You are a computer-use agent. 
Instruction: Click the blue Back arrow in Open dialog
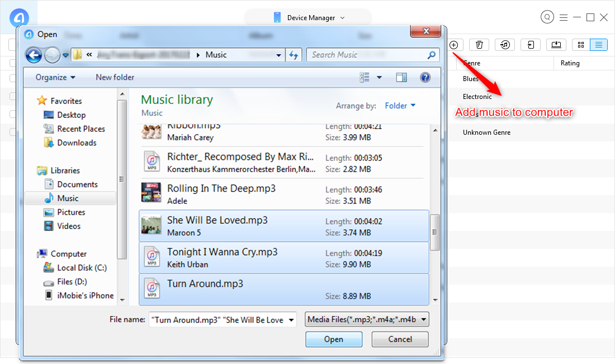[x=34, y=55]
